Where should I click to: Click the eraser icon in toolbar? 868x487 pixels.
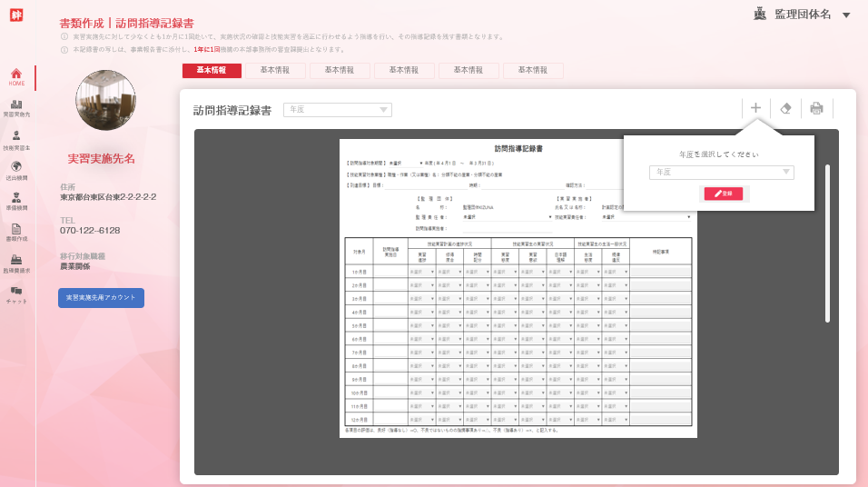tap(786, 108)
